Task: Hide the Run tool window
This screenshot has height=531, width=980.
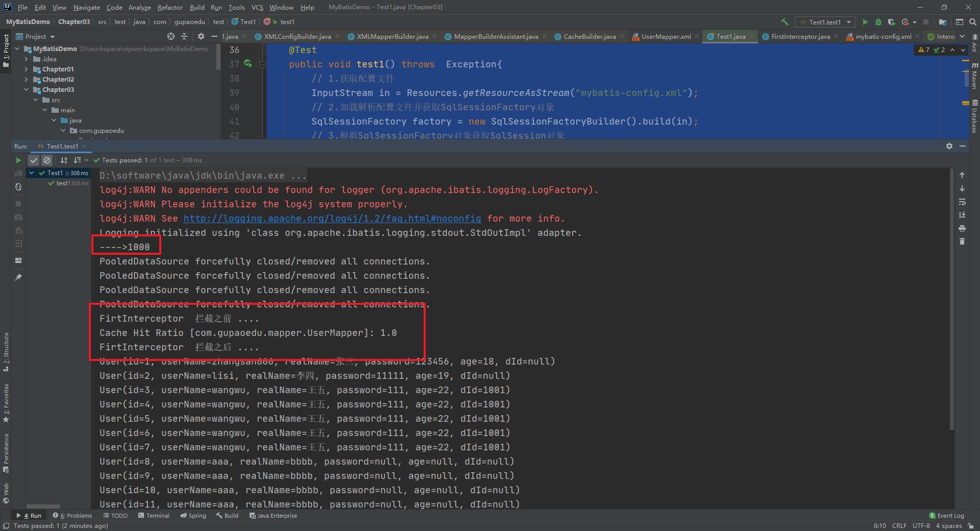Action: pos(963,146)
